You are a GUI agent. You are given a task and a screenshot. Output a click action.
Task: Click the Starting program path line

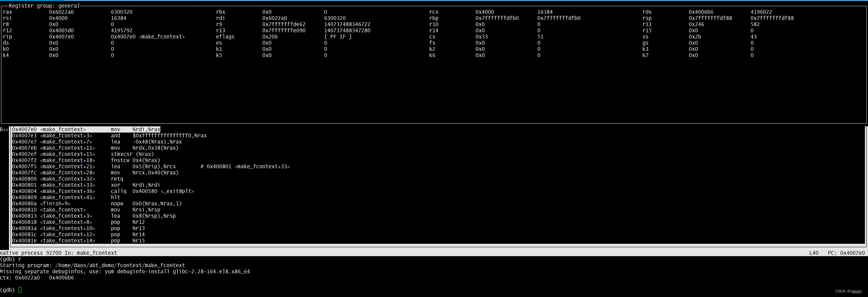pos(92,265)
